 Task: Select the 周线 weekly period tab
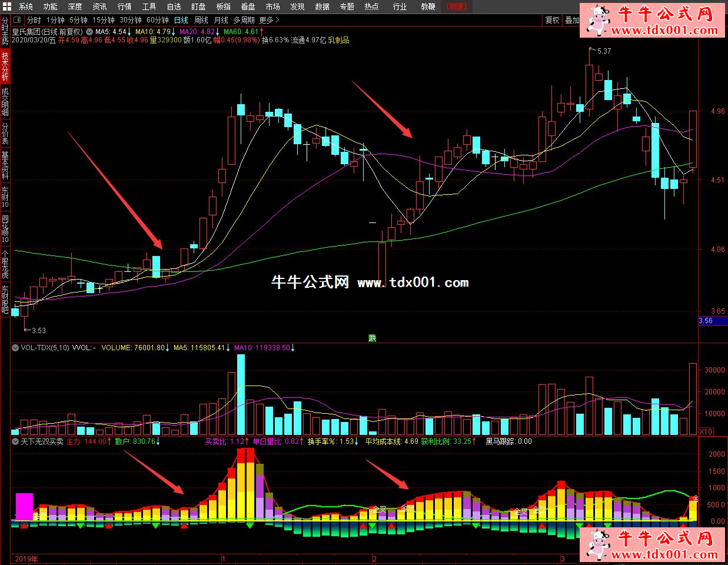(x=201, y=20)
